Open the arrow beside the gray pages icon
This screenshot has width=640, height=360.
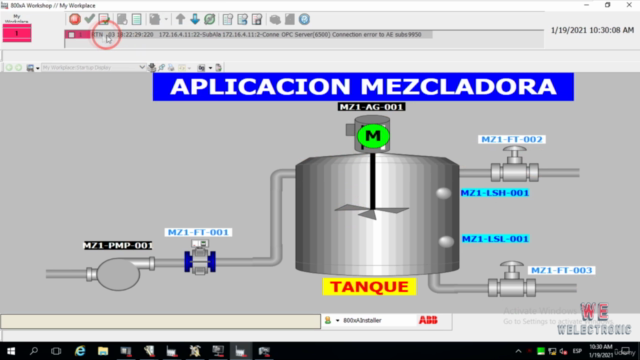(166, 19)
